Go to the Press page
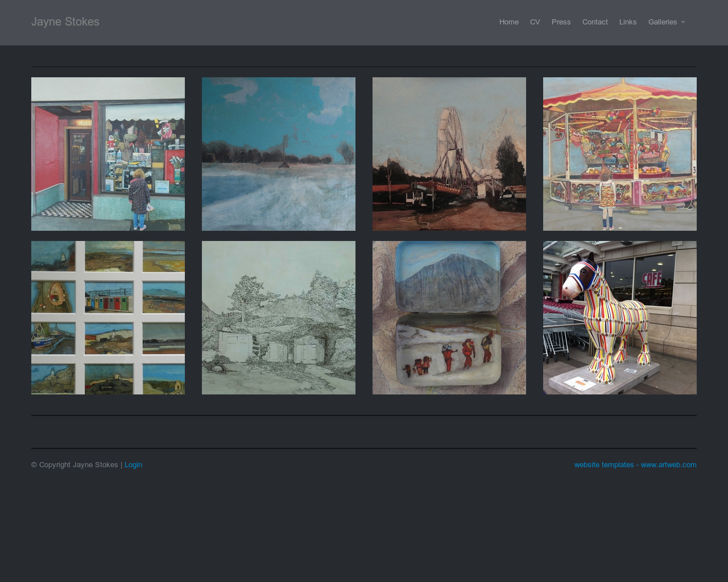The image size is (728, 582). tap(561, 22)
